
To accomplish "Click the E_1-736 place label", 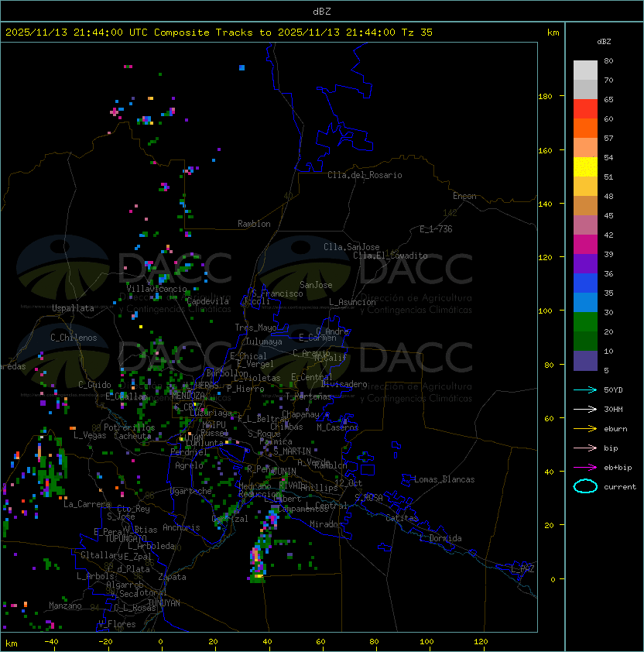I will (x=436, y=229).
